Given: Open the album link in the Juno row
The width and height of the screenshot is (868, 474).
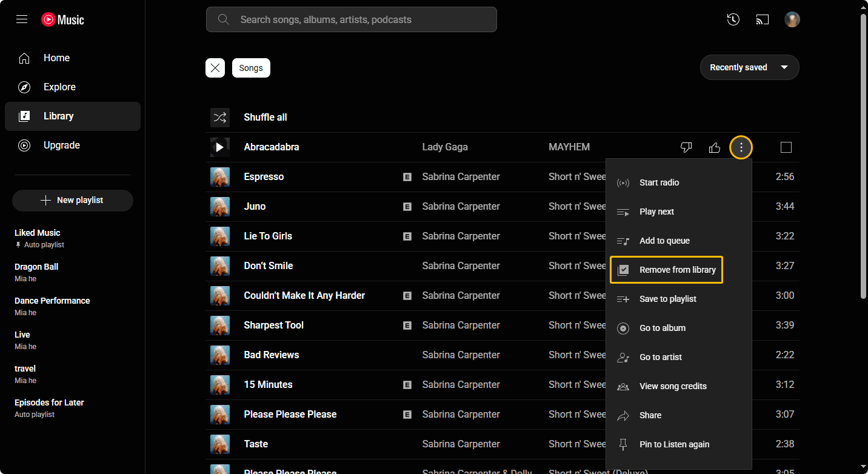Looking at the screenshot, I should pos(578,207).
